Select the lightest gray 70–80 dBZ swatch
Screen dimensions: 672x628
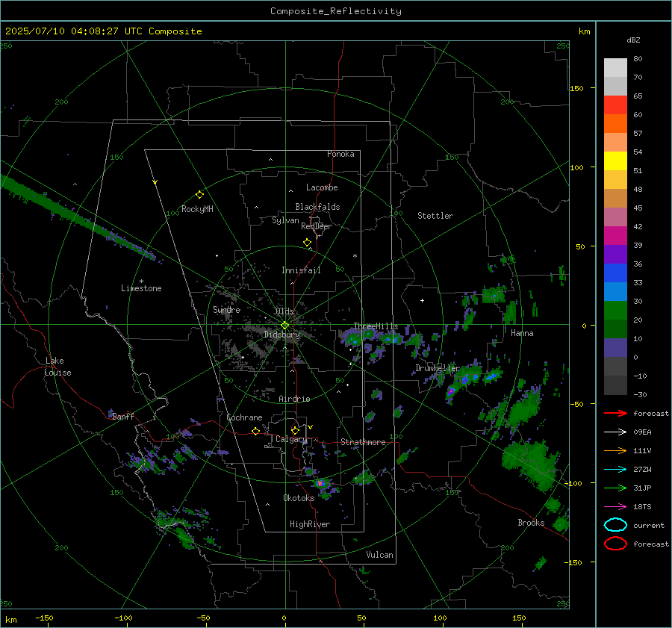click(x=615, y=67)
